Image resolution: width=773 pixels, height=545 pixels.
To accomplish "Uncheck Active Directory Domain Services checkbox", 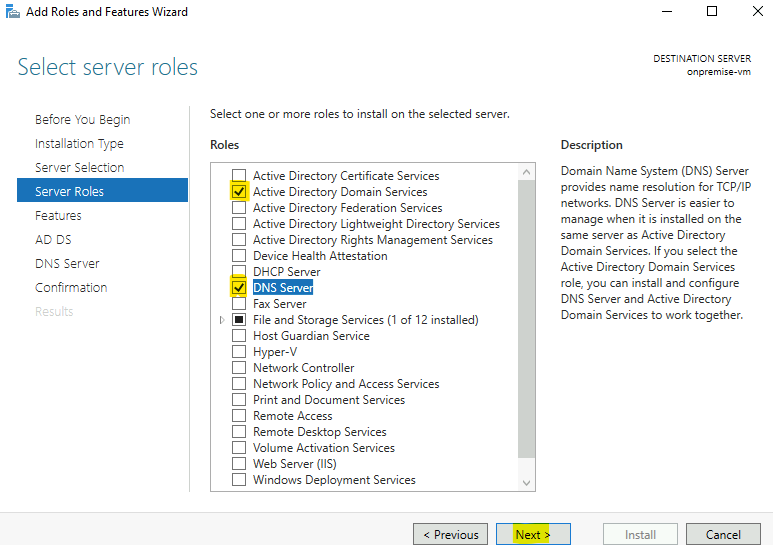I will pyautogui.click(x=239, y=192).
